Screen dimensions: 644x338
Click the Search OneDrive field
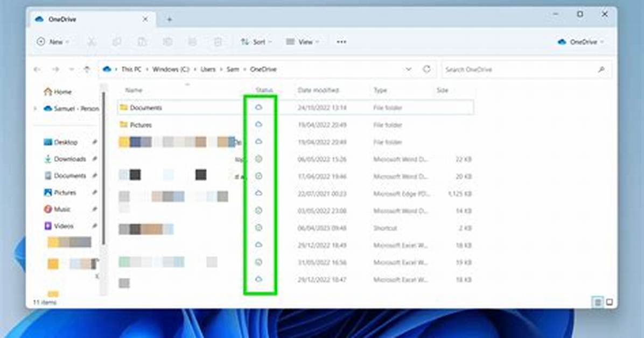[527, 69]
